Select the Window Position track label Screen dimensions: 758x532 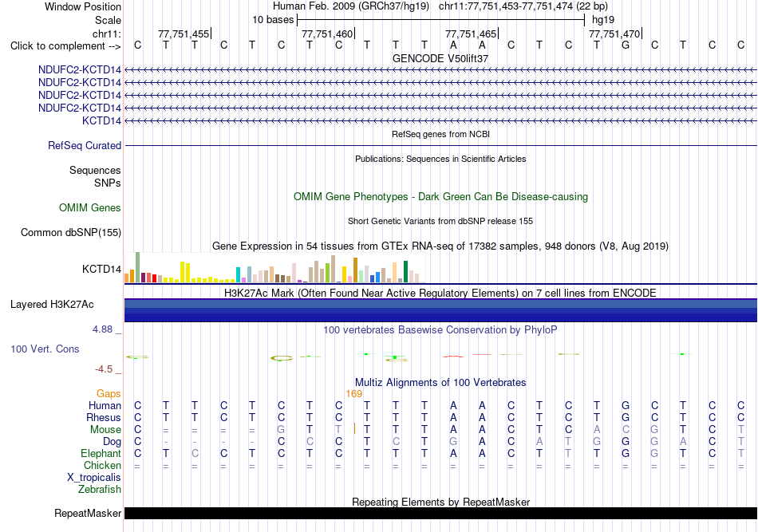(x=83, y=6)
